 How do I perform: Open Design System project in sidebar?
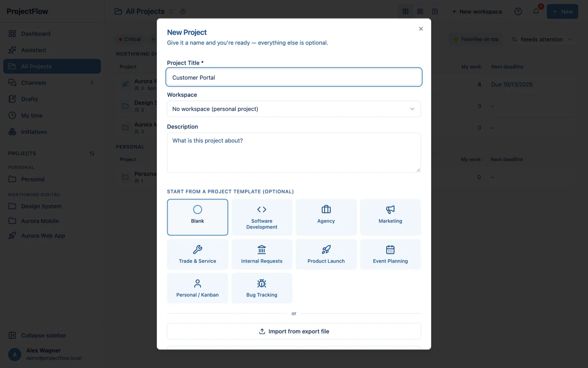point(52,206)
